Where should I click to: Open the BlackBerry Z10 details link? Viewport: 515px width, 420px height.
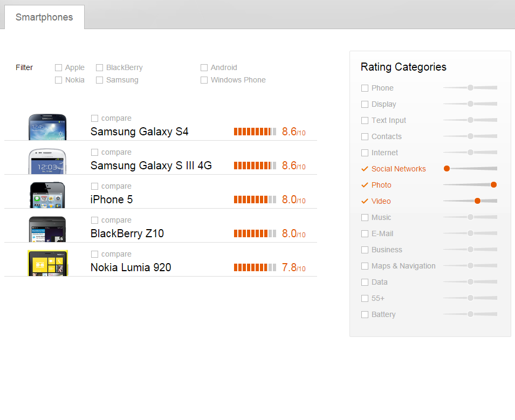(127, 233)
